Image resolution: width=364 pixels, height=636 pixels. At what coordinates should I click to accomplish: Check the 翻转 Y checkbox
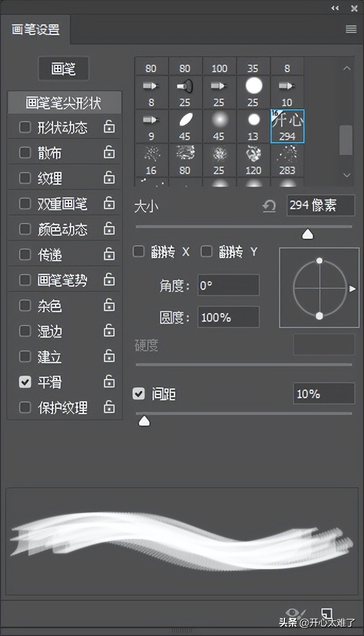pos(207,252)
